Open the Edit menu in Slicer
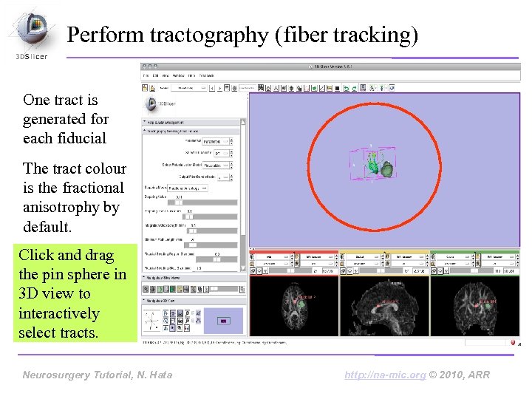This screenshot has height=399, width=532. [x=155, y=75]
